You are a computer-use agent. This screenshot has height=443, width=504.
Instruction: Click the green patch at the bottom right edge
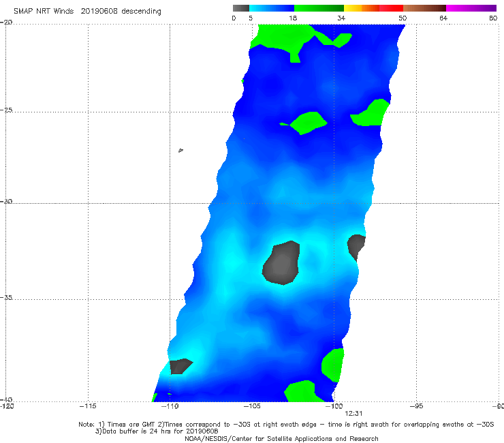click(332, 365)
